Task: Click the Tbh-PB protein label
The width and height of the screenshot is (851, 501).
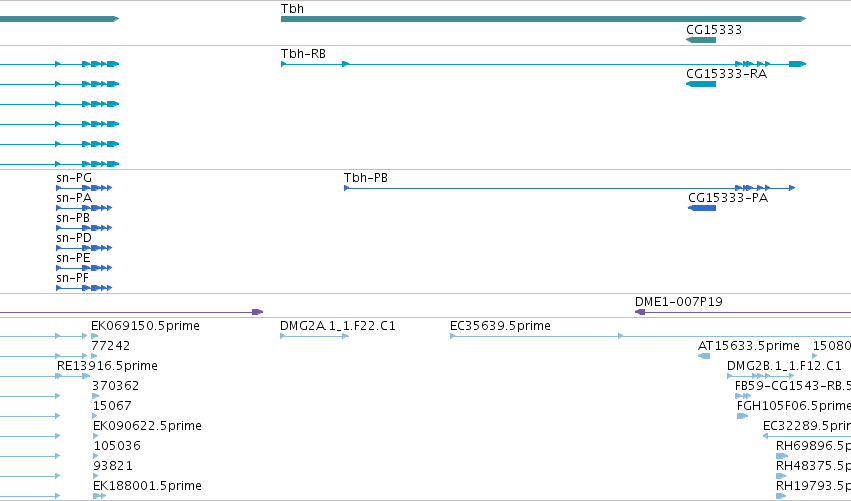Action: [366, 178]
